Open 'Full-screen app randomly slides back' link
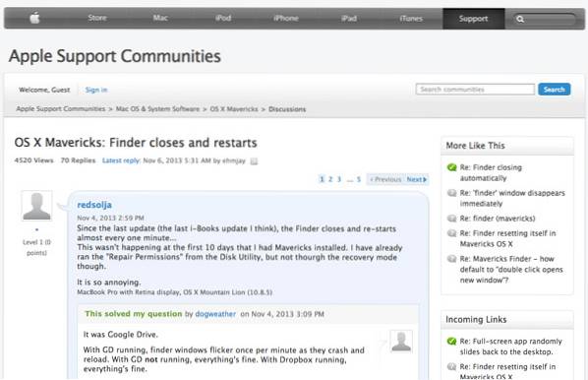The height and width of the screenshot is (380, 588). [x=510, y=347]
